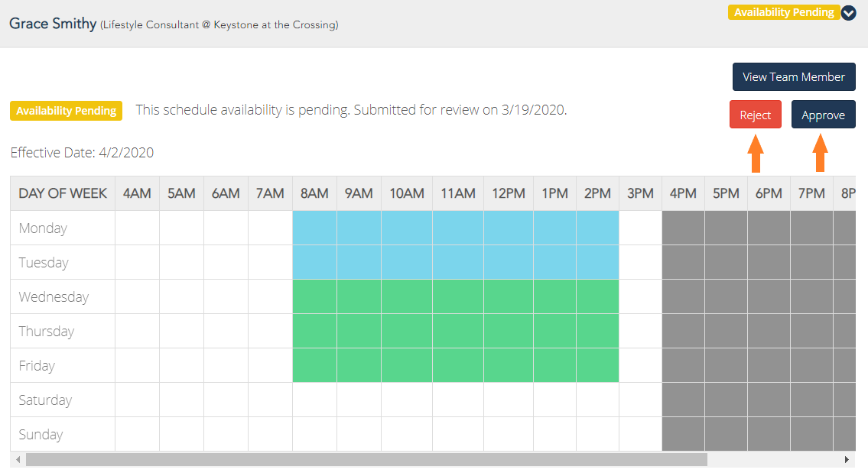Click the green Friday 9AM availability cell

(359, 365)
